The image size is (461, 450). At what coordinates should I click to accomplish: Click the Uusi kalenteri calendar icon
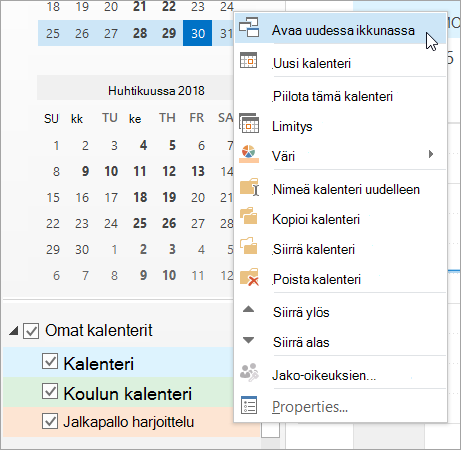pos(248,60)
